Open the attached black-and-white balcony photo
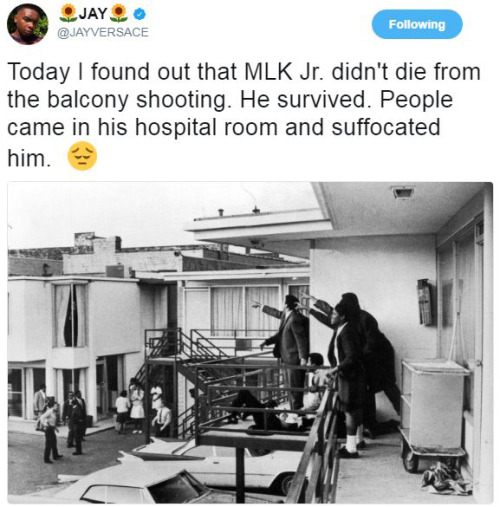 coord(250,343)
